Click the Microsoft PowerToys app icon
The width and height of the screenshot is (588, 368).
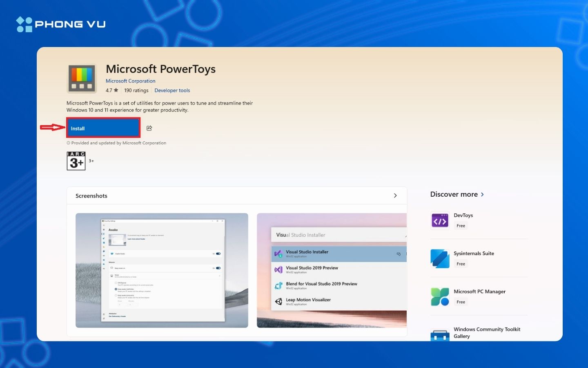[x=82, y=79]
